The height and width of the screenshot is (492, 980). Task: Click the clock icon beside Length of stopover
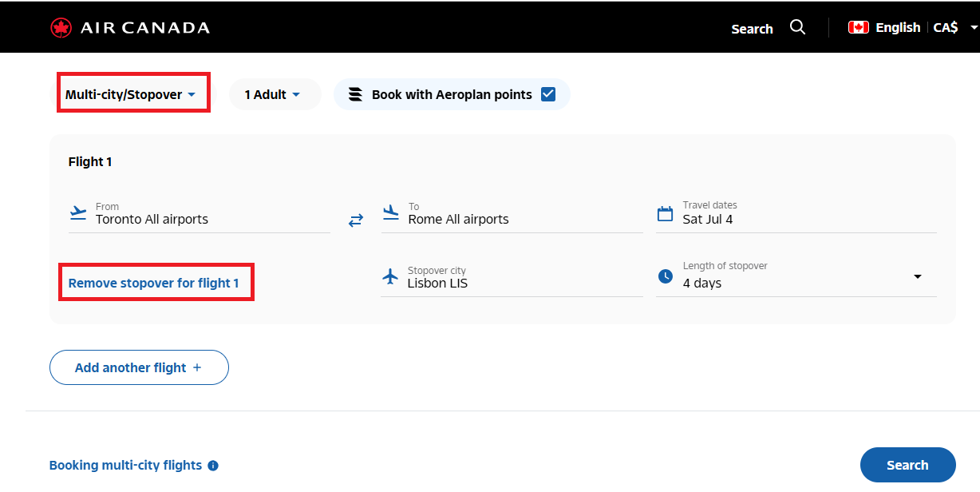click(x=666, y=276)
